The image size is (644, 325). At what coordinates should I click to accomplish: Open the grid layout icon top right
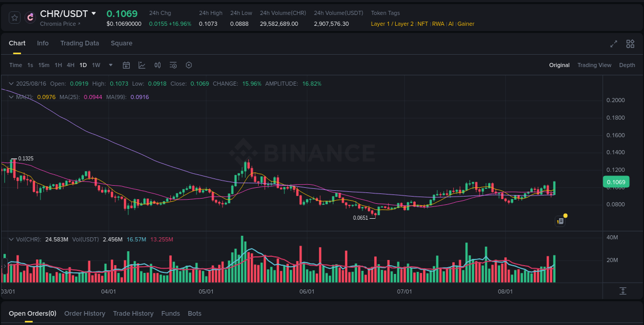point(630,44)
